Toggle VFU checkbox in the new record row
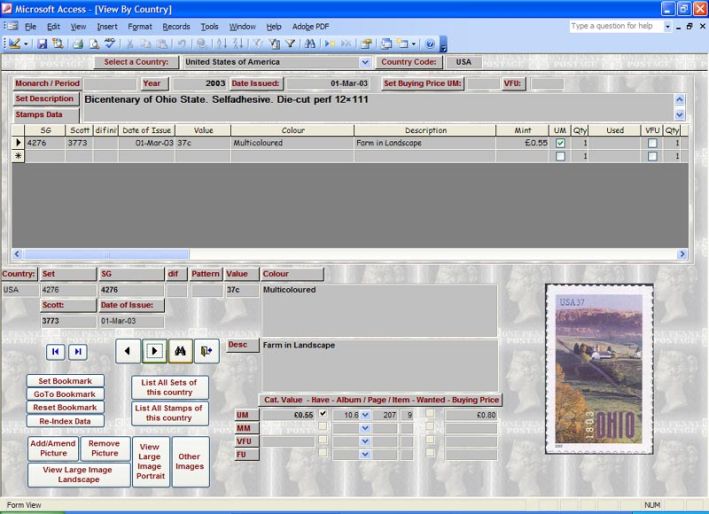Screen dimensions: 709x514 click(652, 156)
